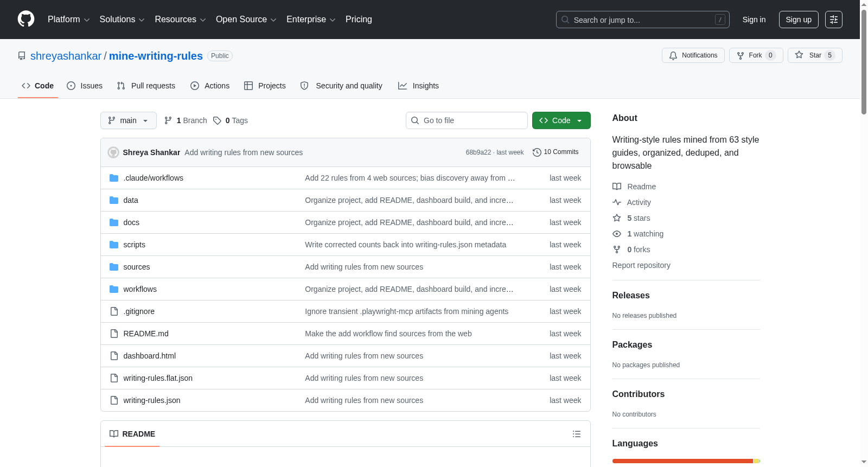
Task: Click the Languages color bar
Action: (x=686, y=461)
